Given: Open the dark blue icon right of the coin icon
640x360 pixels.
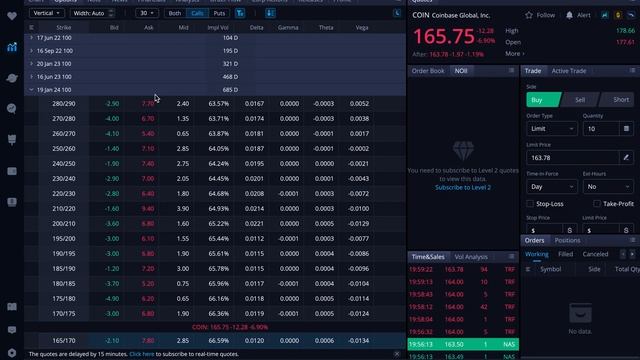Looking at the screenshot, I should pos(631,15).
